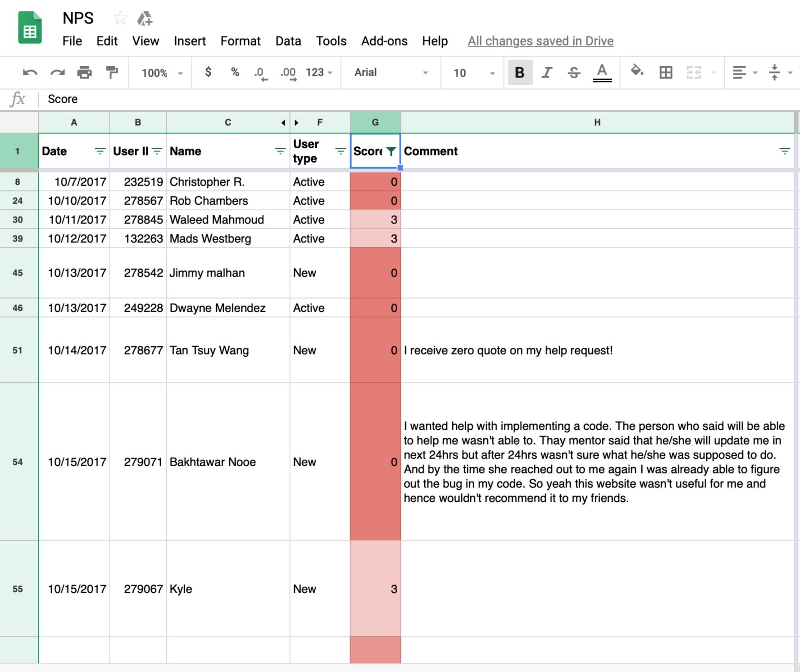Click Dwayne Melendez name cell

[x=228, y=308]
